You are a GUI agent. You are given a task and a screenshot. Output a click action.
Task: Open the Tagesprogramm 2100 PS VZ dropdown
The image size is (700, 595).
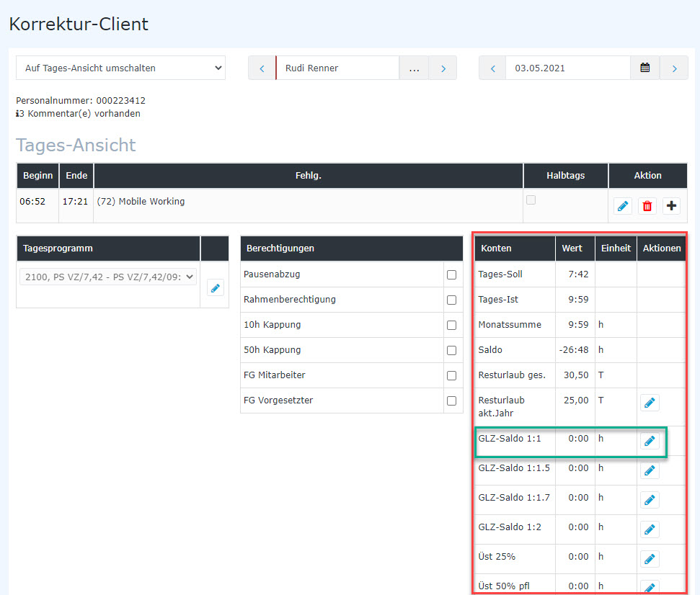108,277
